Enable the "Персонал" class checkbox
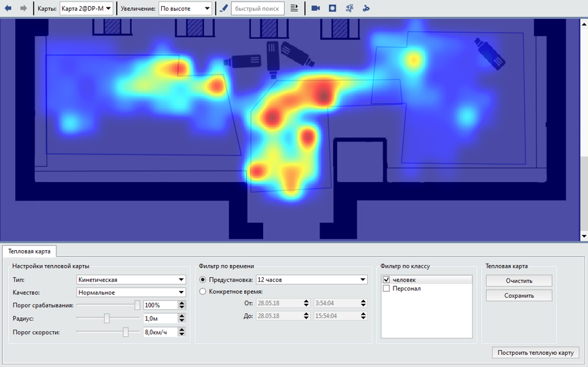The width and height of the screenshot is (588, 367). (x=387, y=289)
